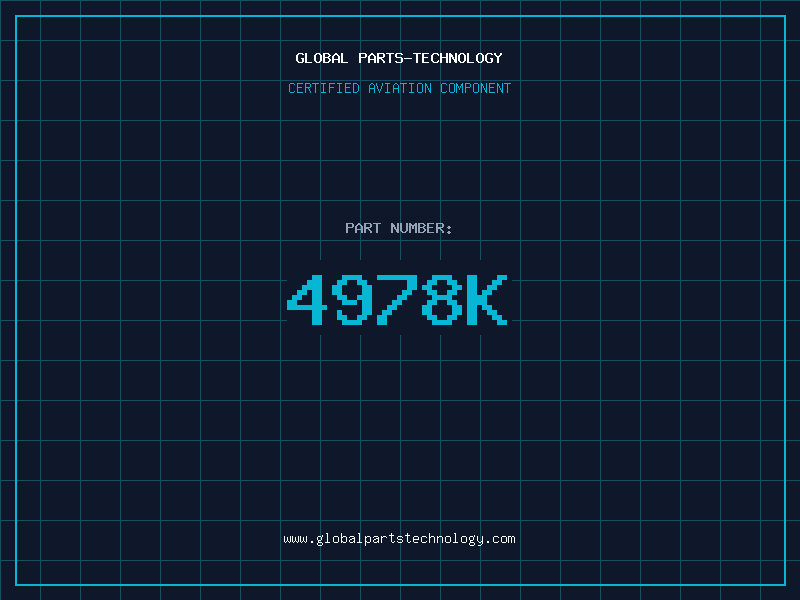Click the www. prefix of the URL
This screenshot has width=800, height=600.
point(299,539)
